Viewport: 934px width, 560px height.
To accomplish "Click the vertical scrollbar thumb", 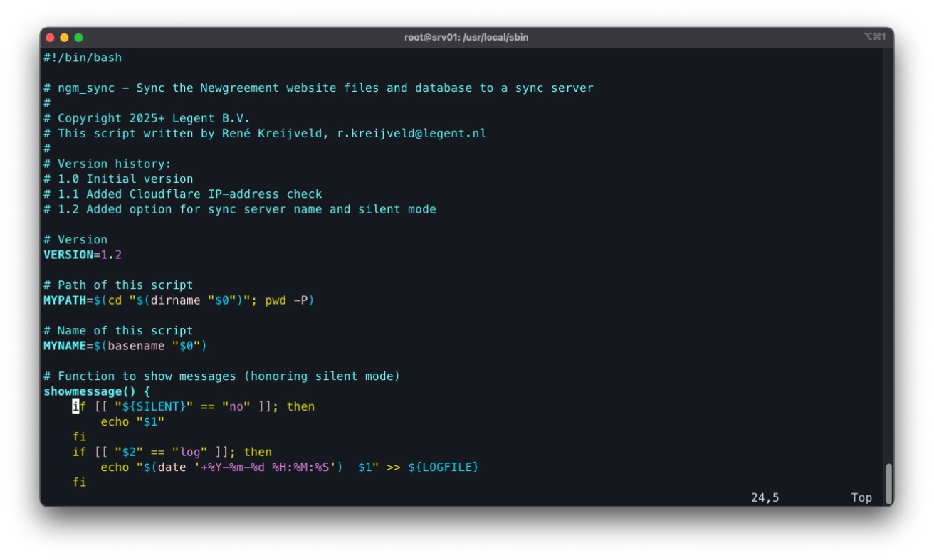I will pos(888,484).
